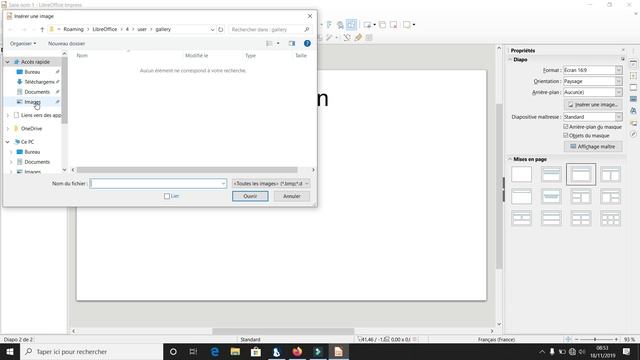The image size is (640, 360).
Task: Click the Roaming breadcrumb segment
Action: pyautogui.click(x=73, y=29)
